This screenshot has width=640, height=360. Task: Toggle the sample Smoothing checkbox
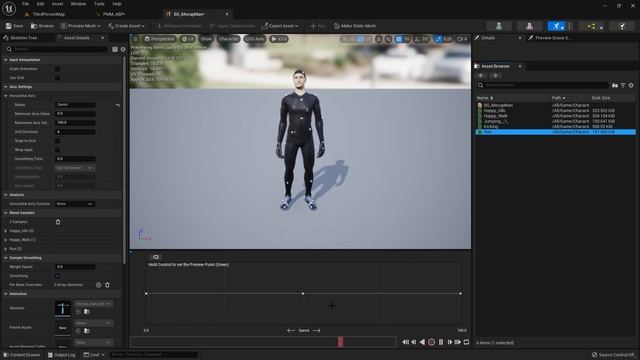[57, 276]
